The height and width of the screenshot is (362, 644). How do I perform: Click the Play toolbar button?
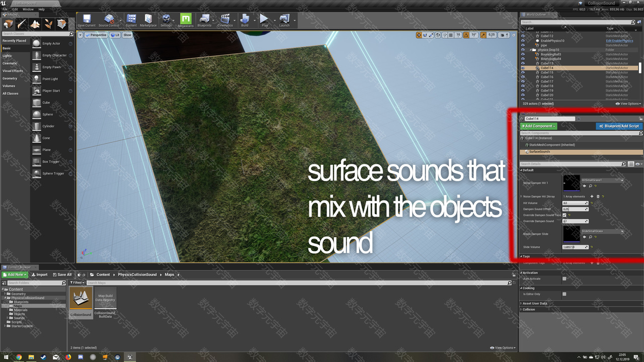(265, 21)
